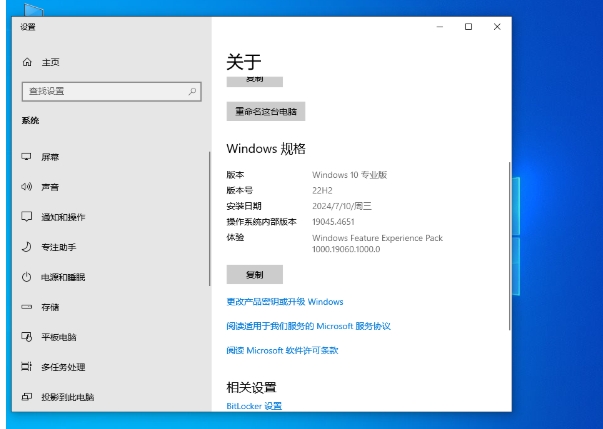Click the 专注助手 moon icon
Viewport: 603px width, 429px height.
(27, 247)
